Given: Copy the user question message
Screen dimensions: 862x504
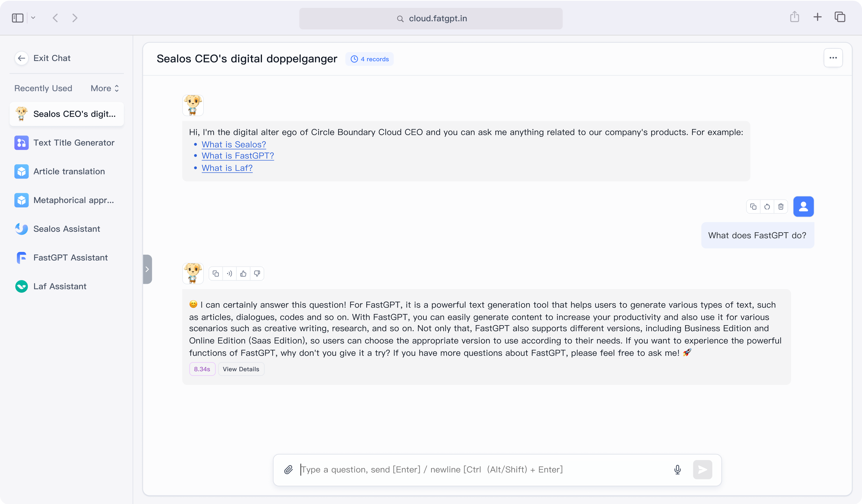Looking at the screenshot, I should (x=753, y=207).
